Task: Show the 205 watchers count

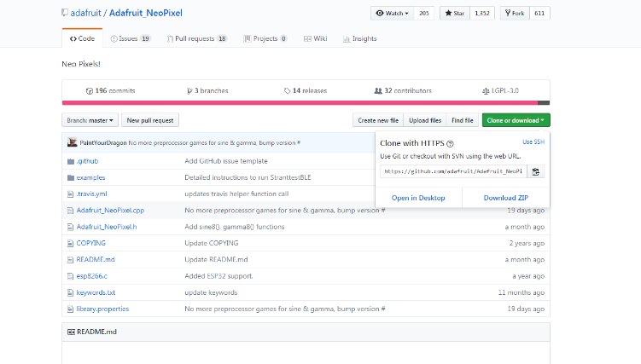Action: coord(424,13)
